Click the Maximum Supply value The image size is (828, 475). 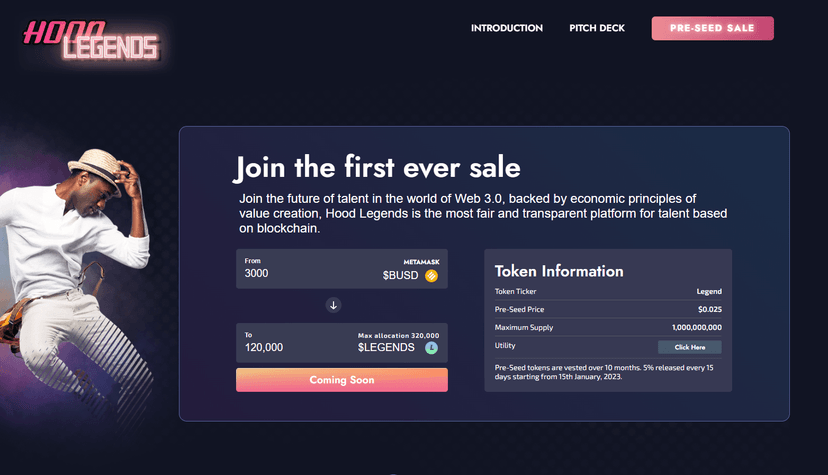click(x=697, y=327)
